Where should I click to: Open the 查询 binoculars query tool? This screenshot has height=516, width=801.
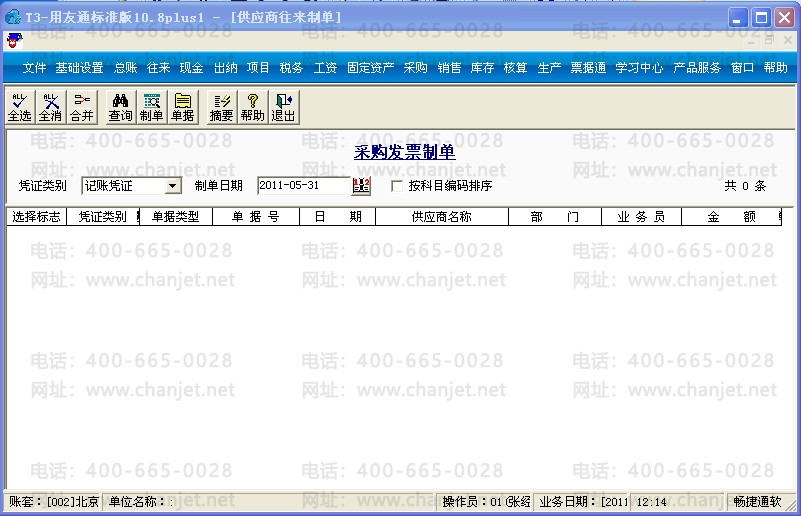120,107
